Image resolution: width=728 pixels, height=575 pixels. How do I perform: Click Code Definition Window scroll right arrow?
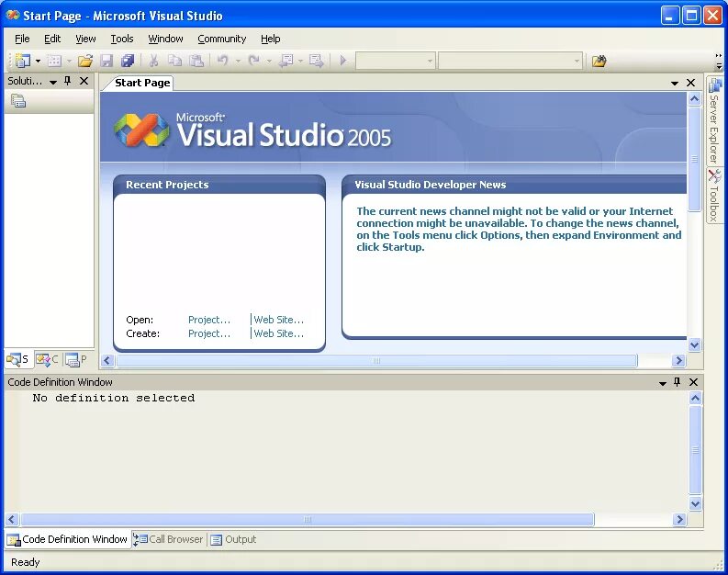click(x=679, y=519)
